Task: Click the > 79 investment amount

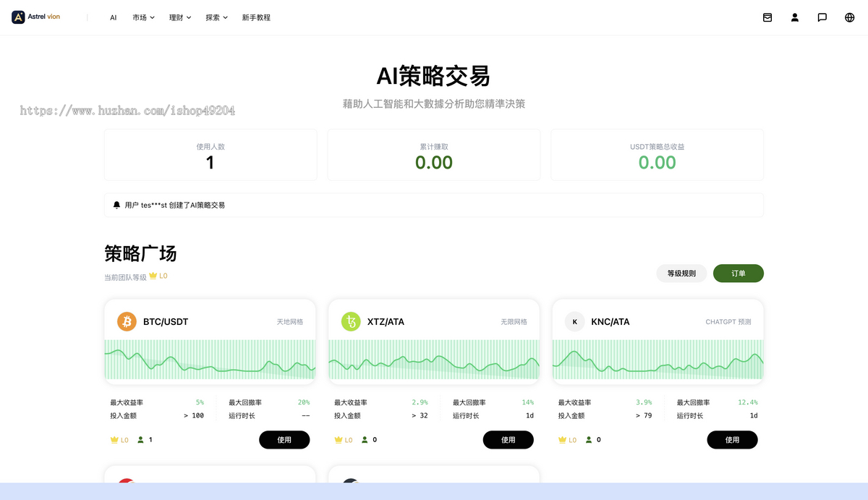Action: tap(644, 415)
